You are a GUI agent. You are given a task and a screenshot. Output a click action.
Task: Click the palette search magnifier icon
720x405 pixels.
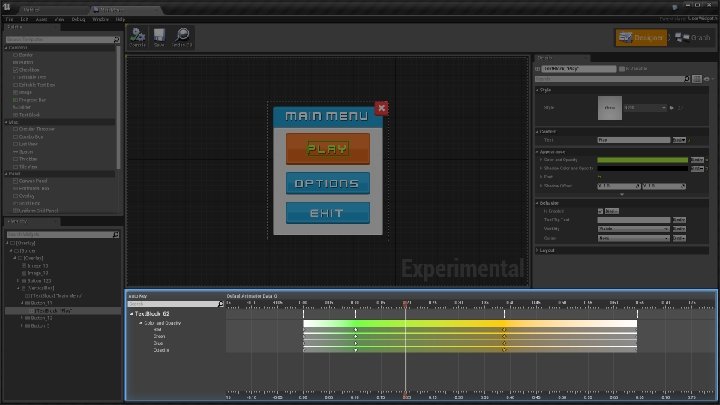tap(116, 40)
